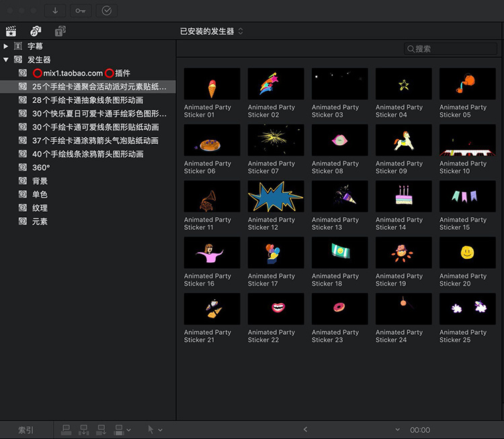
Task: Select Animated Party Sticker 25 flowers thumbnail
Action: (x=468, y=309)
